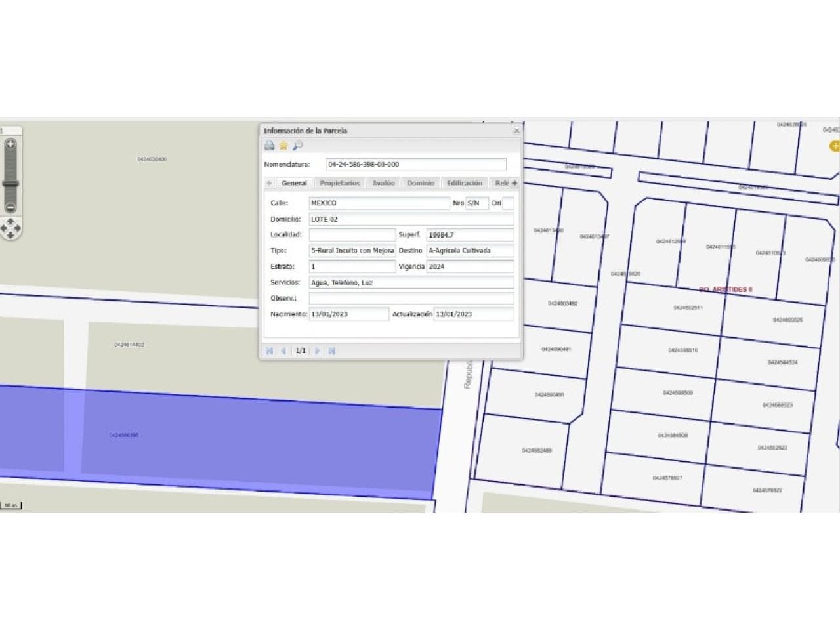The height and width of the screenshot is (630, 840).
Task: Click the Estrato field
Action: point(352,266)
